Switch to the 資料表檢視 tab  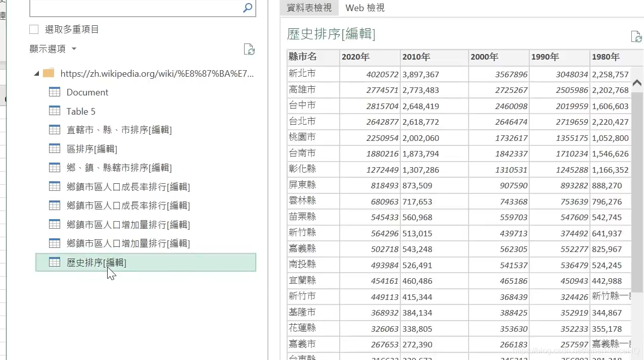[309, 8]
